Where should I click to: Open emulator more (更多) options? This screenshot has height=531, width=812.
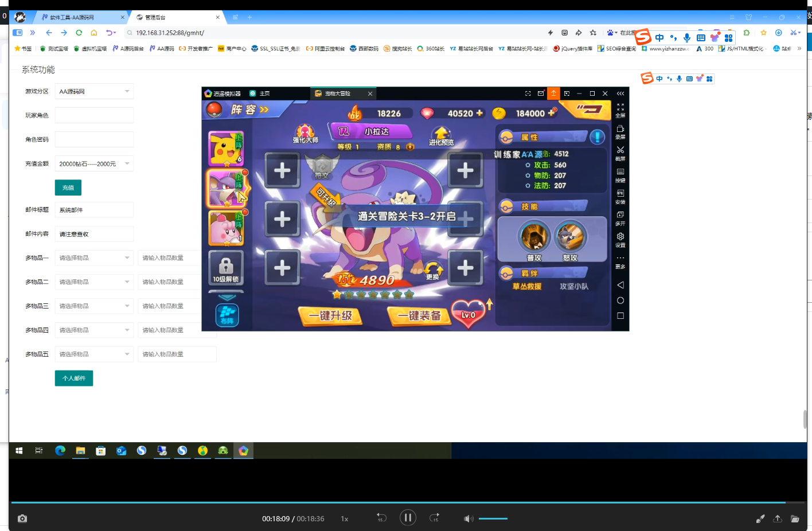click(620, 261)
